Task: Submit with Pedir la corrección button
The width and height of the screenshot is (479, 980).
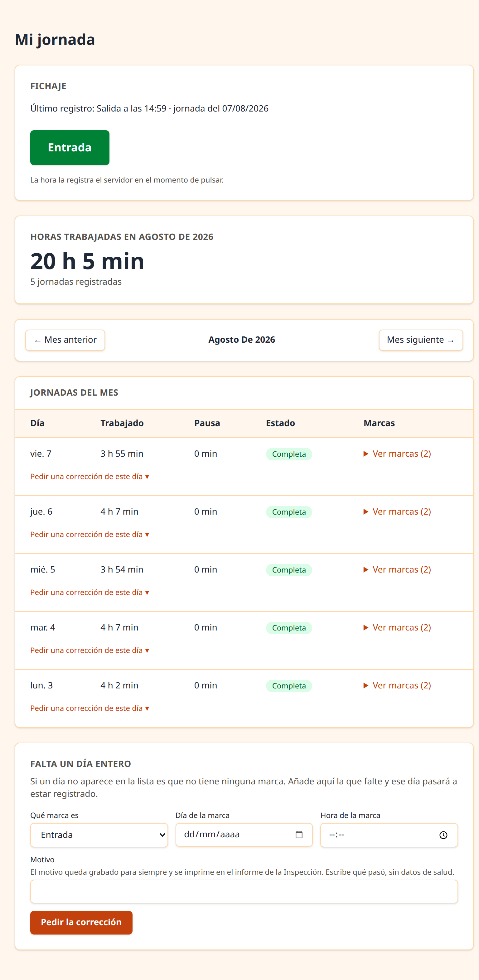Action: point(81,923)
